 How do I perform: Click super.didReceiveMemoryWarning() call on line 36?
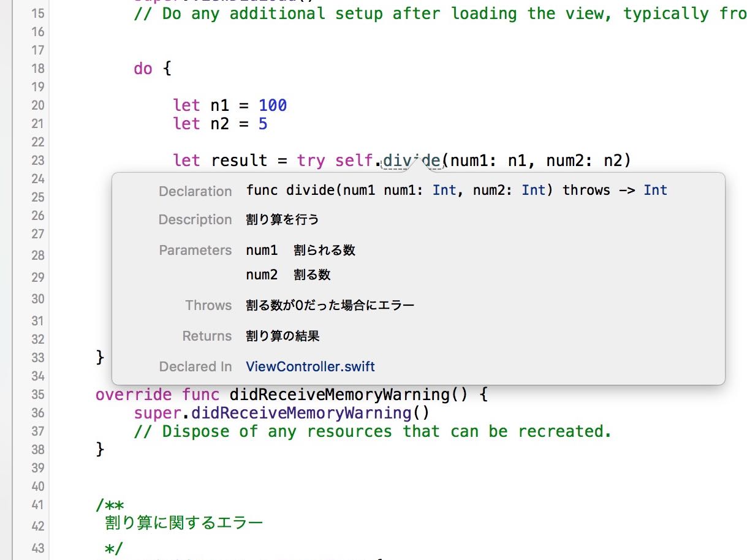click(x=282, y=412)
